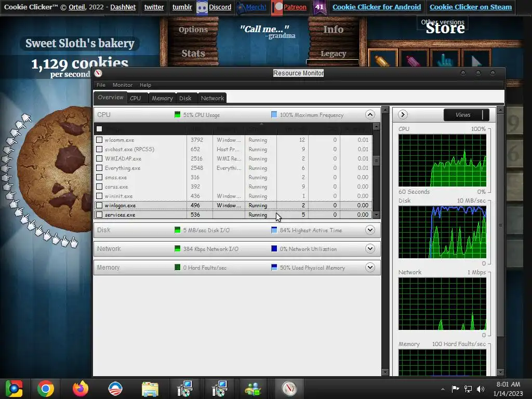Open the volume speaker tray icon

tap(481, 389)
